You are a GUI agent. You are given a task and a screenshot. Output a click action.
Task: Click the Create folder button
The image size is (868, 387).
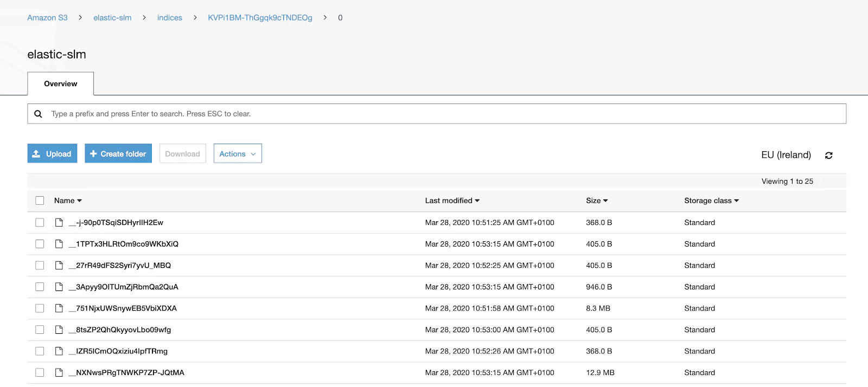[118, 153]
